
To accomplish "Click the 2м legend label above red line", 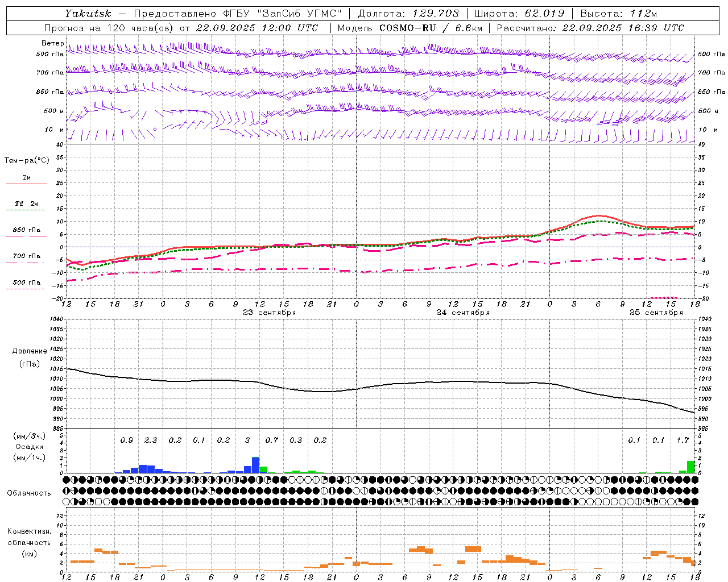I will [x=27, y=177].
